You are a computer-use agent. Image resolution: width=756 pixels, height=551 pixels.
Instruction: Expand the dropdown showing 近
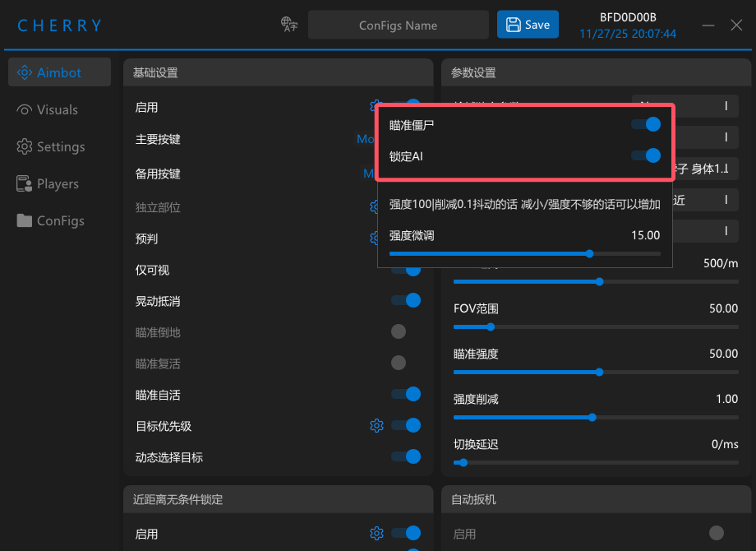click(705, 200)
